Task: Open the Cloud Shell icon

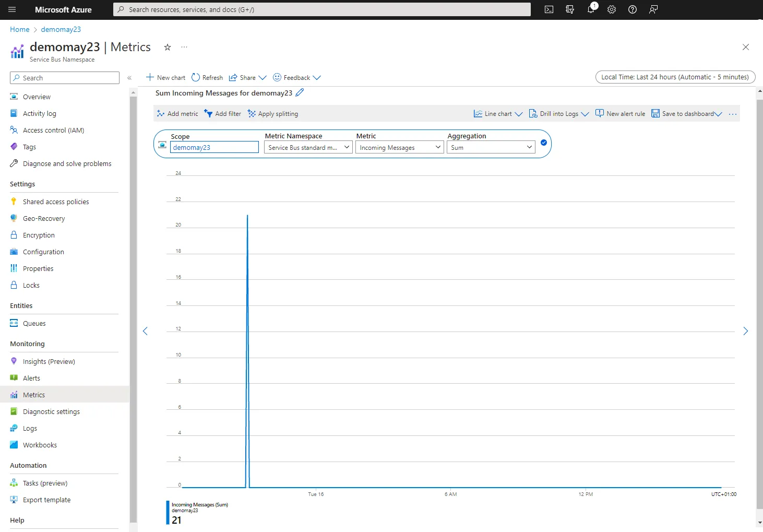Action: tap(549, 9)
